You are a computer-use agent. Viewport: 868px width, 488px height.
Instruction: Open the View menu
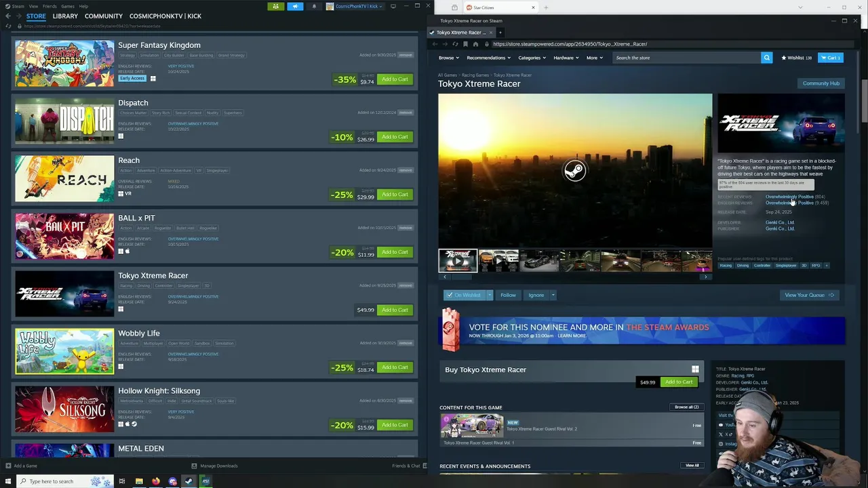pos(33,6)
